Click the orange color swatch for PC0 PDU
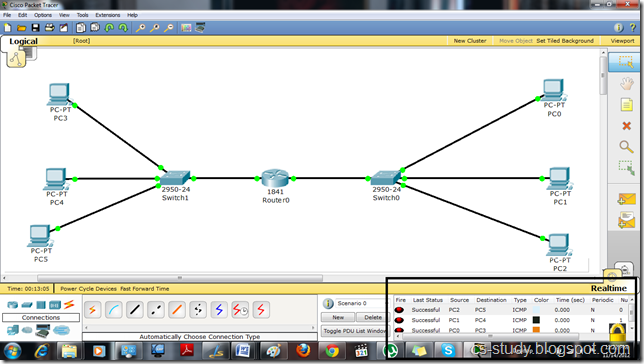The image size is (644, 364). [x=536, y=330]
